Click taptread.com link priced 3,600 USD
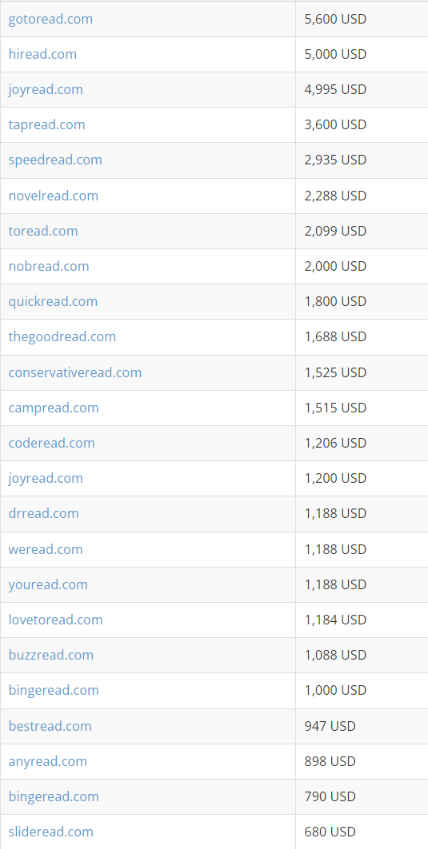The height and width of the screenshot is (849, 428). click(x=47, y=125)
